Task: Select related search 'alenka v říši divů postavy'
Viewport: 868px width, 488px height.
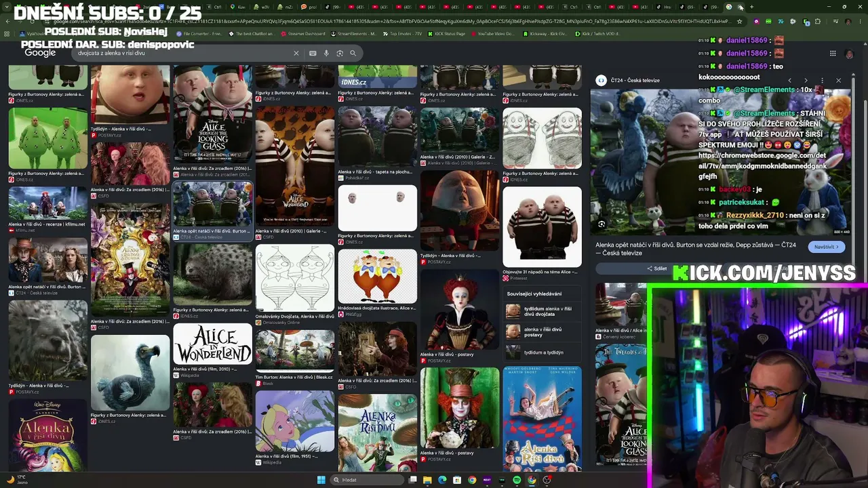Action: [x=542, y=332]
